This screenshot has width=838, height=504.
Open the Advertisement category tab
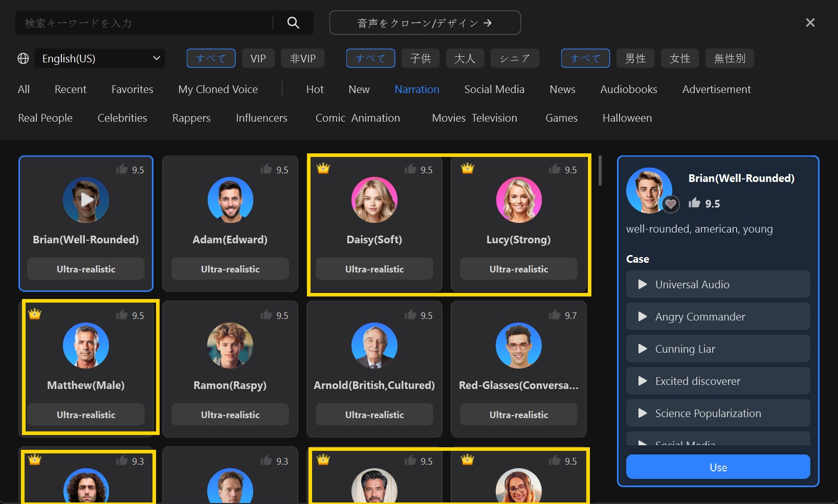click(x=717, y=89)
